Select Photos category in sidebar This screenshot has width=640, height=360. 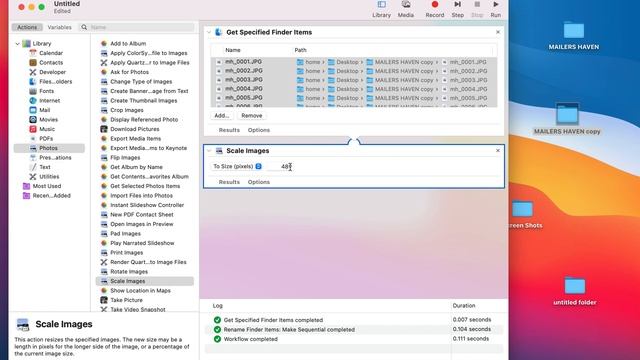coord(49,148)
